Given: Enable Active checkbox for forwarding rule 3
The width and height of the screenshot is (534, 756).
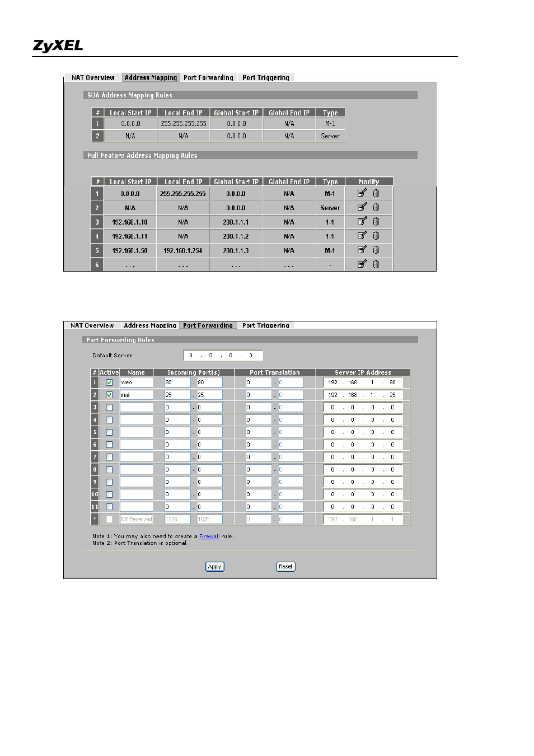Looking at the screenshot, I should (x=109, y=407).
